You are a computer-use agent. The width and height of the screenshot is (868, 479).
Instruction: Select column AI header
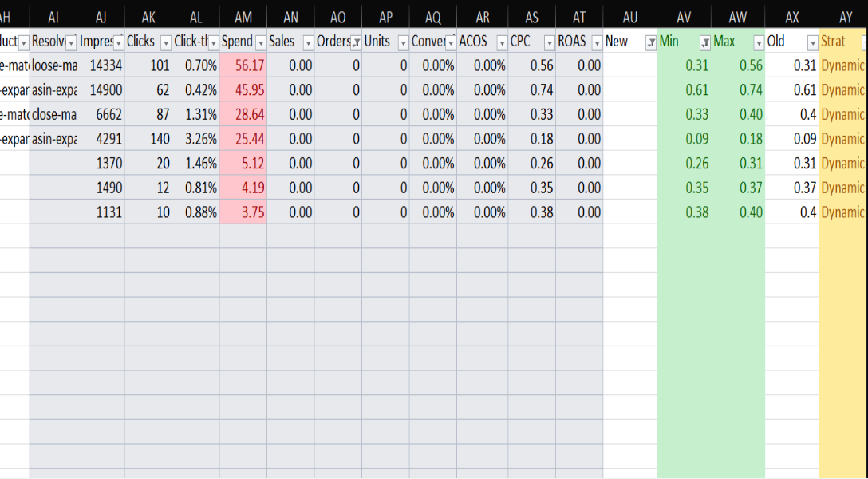point(53,18)
